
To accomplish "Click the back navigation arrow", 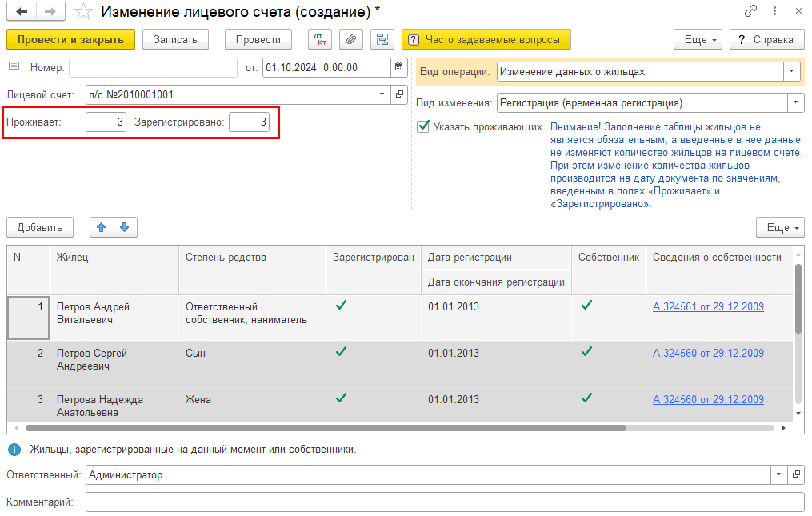I will point(22,12).
